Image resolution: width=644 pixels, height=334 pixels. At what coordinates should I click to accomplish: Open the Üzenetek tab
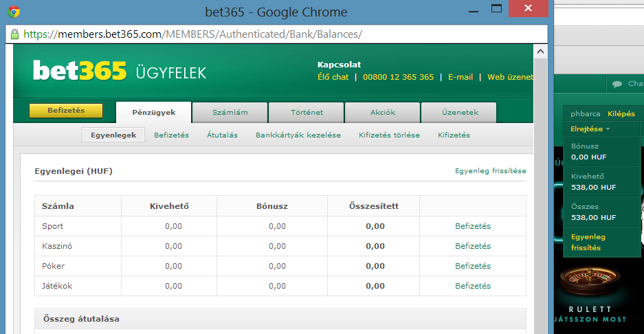460,112
